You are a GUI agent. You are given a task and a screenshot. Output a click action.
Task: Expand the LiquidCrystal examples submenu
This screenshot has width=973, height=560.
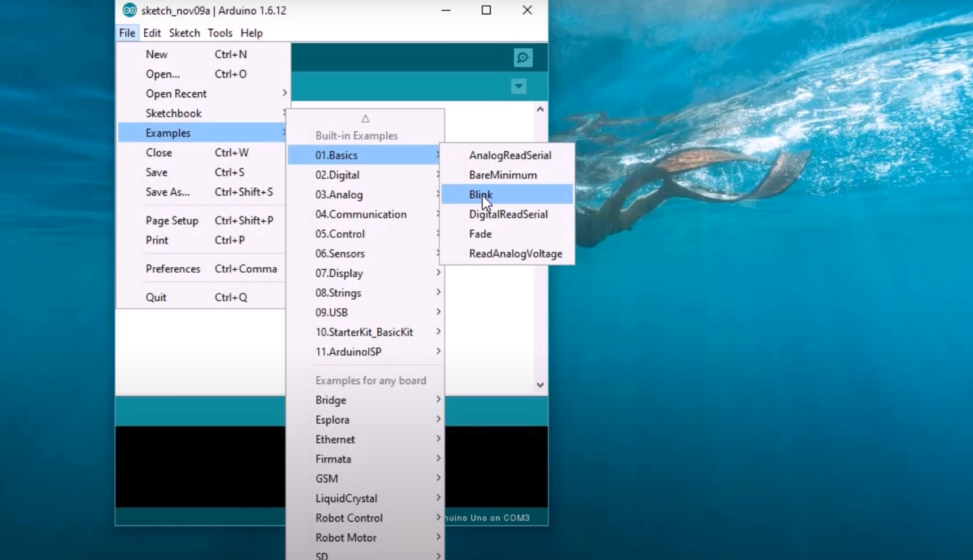point(346,498)
